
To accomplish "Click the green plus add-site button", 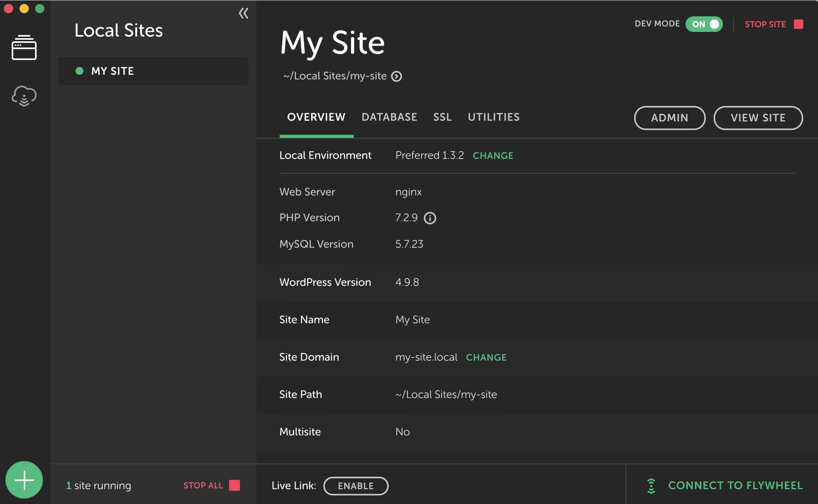I will [24, 480].
